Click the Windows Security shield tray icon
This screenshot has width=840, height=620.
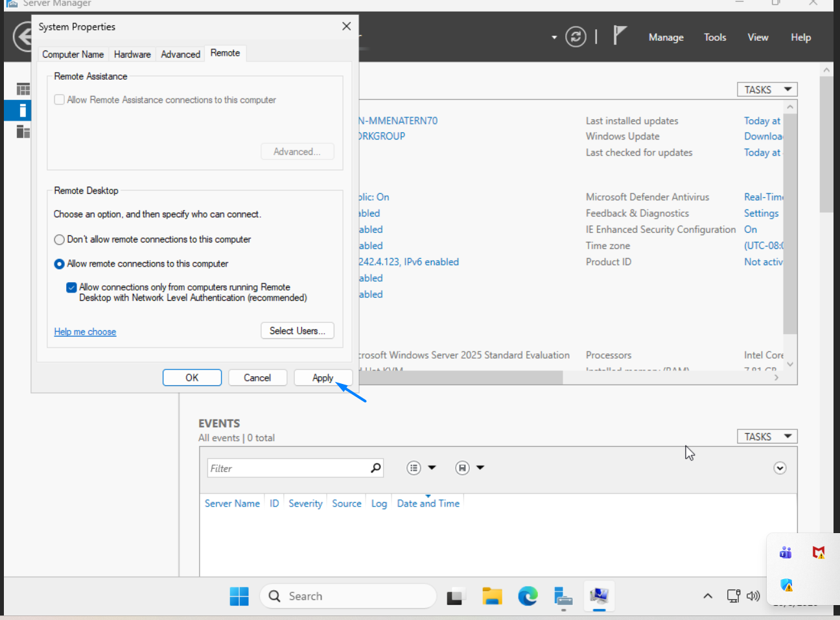787,585
